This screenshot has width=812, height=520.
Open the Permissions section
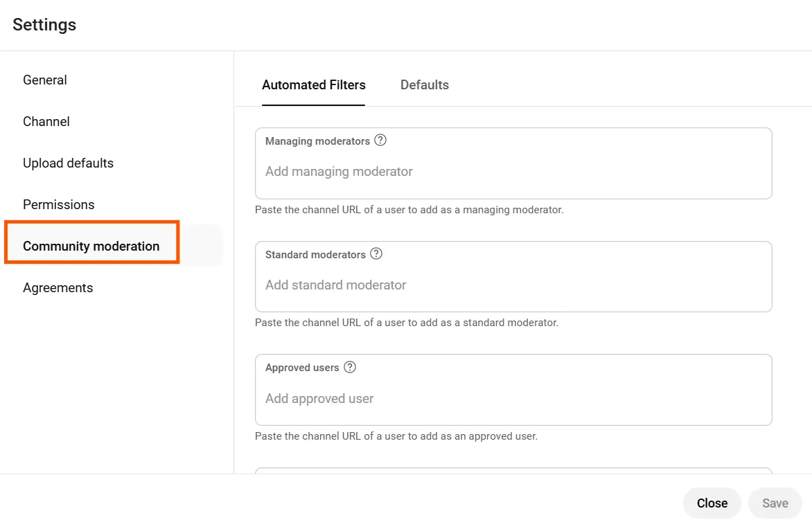58,204
